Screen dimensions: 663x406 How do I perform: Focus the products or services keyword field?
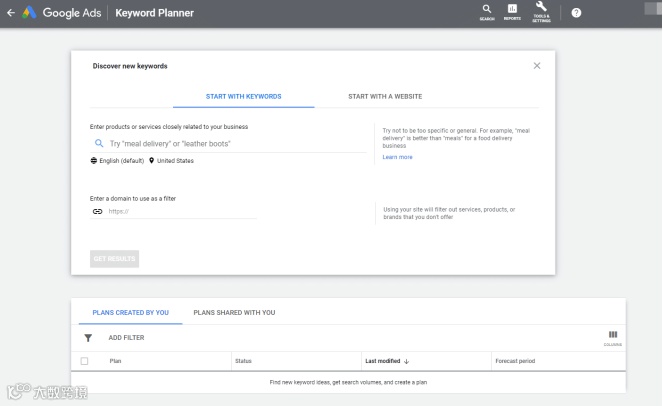tap(235, 144)
